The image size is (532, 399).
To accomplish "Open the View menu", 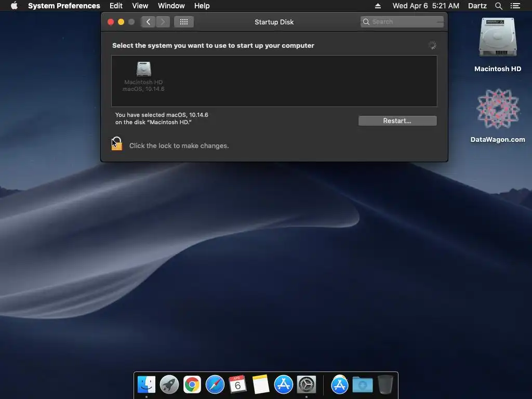I will (x=140, y=6).
